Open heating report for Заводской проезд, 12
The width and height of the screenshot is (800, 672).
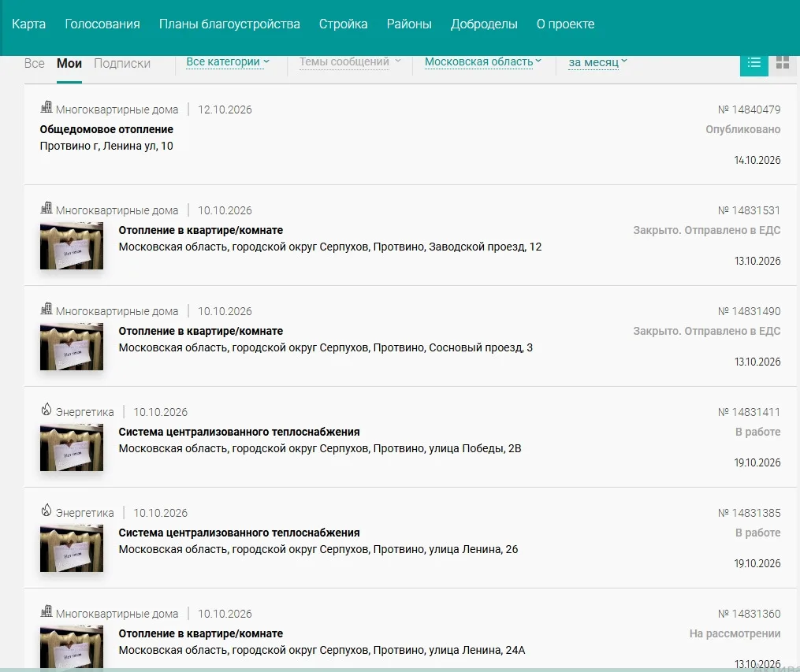coord(200,231)
